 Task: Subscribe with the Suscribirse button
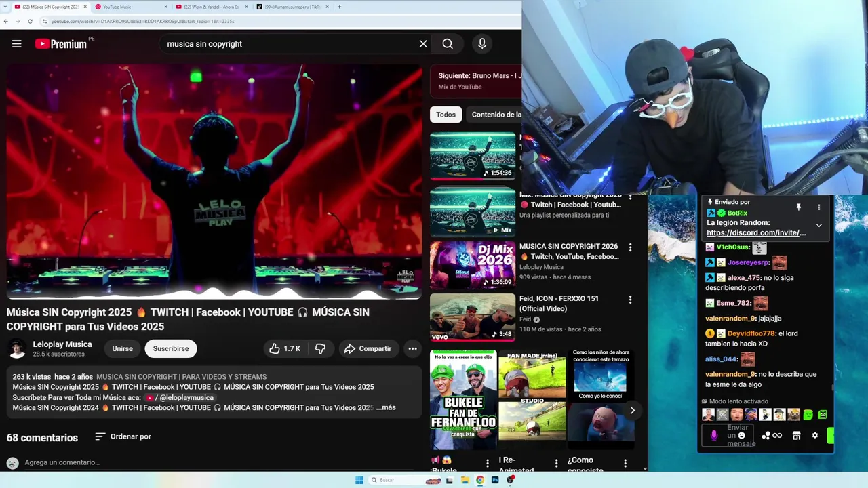pos(171,348)
